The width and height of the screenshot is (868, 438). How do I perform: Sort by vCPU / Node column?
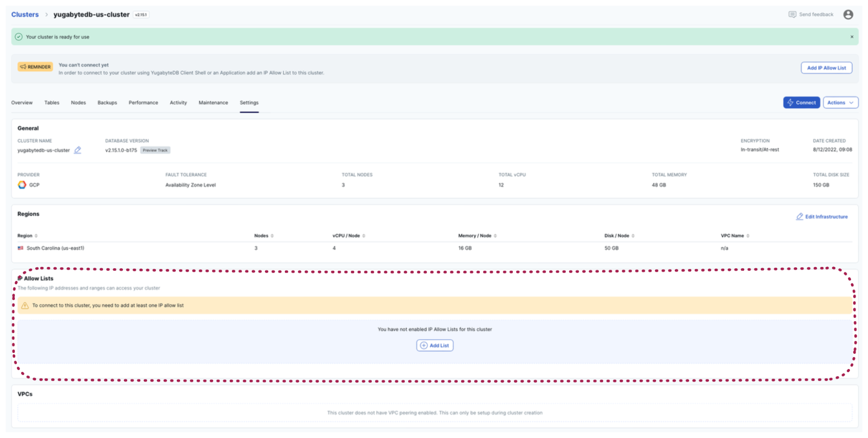(363, 236)
